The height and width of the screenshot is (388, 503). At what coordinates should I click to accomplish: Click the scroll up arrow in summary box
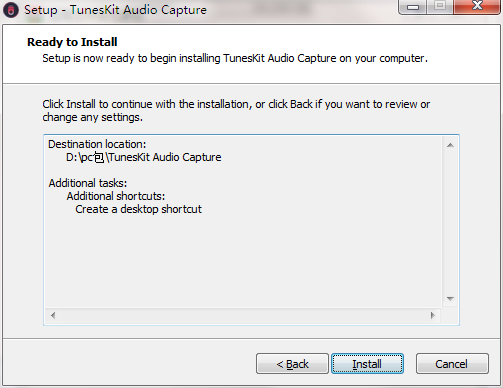tap(450, 145)
